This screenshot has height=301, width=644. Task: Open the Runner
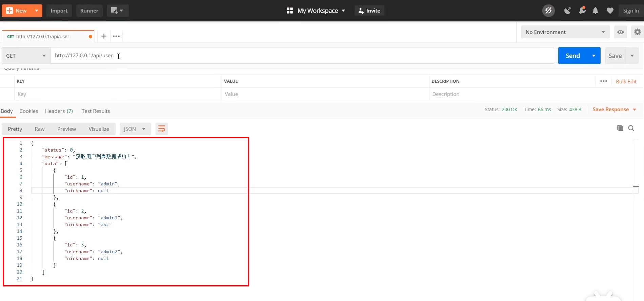tap(89, 11)
